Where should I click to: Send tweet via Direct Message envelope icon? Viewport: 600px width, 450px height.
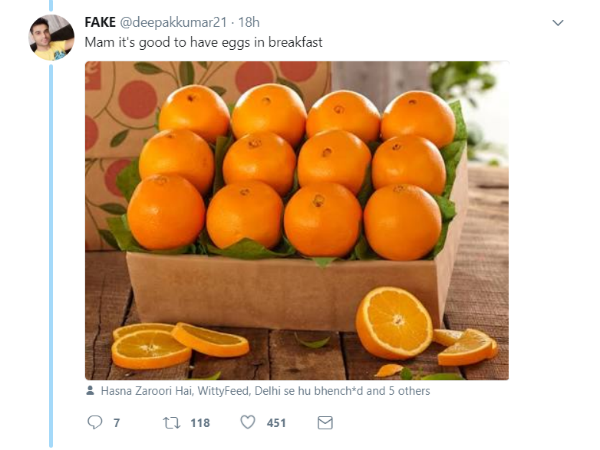point(324,423)
